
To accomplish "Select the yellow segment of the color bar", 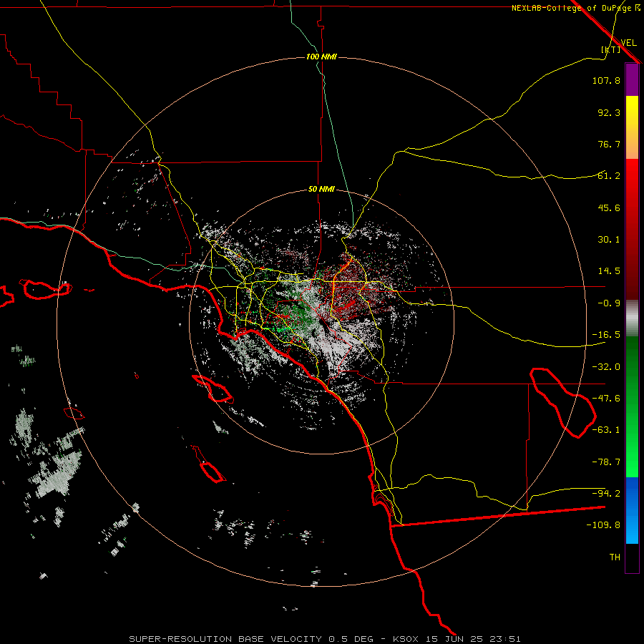I will click(632, 127).
